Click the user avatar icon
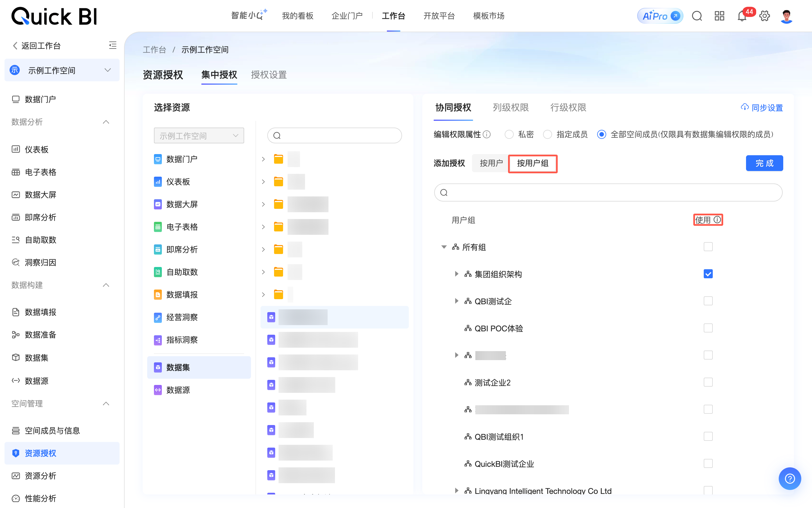The width and height of the screenshot is (812, 508). [787, 16]
